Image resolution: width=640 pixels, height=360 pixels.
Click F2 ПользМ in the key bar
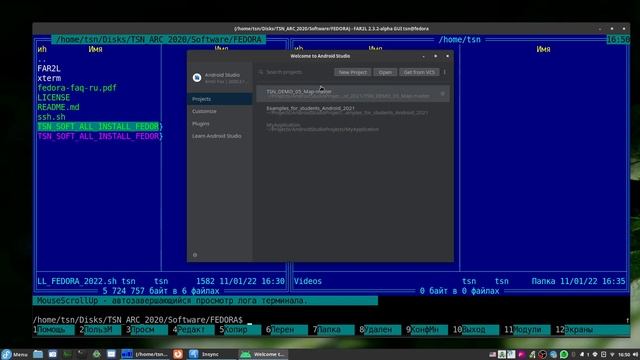click(x=100, y=330)
